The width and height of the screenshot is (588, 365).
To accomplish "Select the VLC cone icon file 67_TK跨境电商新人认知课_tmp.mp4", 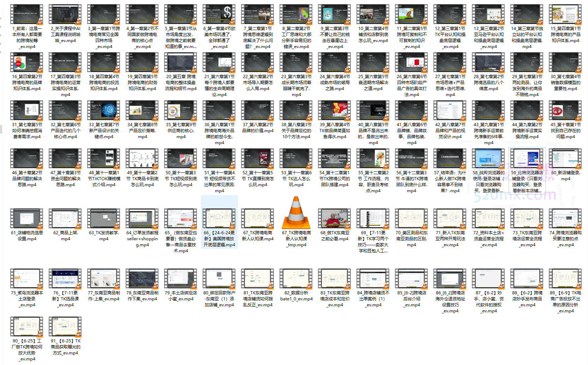I will pos(296,213).
